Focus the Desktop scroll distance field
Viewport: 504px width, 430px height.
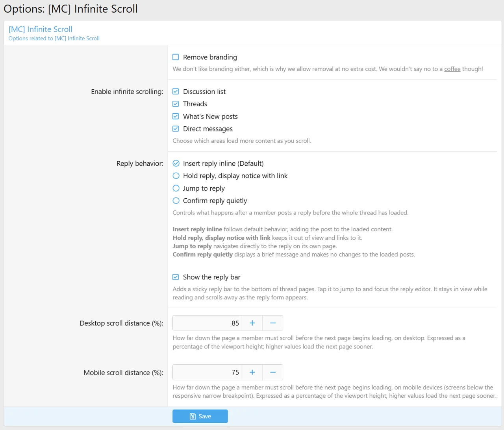coord(207,323)
